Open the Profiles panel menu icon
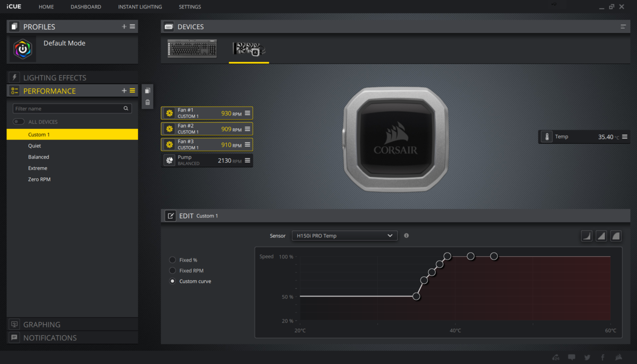The height and width of the screenshot is (364, 637). [x=132, y=27]
